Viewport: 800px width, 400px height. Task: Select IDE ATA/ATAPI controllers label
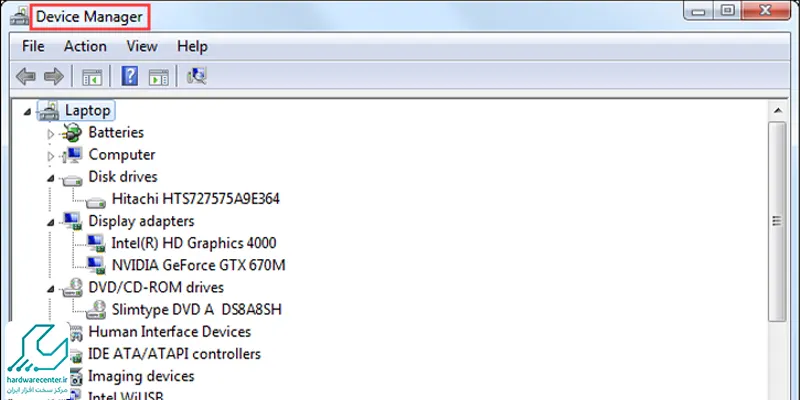[174, 354]
